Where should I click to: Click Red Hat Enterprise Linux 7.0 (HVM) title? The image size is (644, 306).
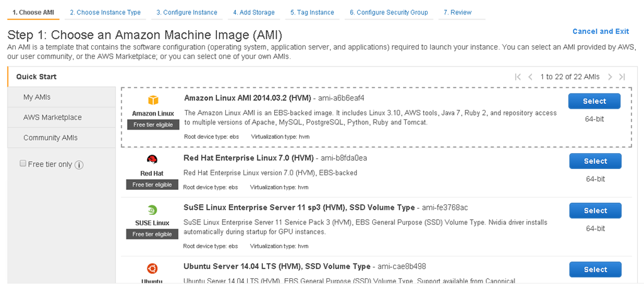coord(248,158)
